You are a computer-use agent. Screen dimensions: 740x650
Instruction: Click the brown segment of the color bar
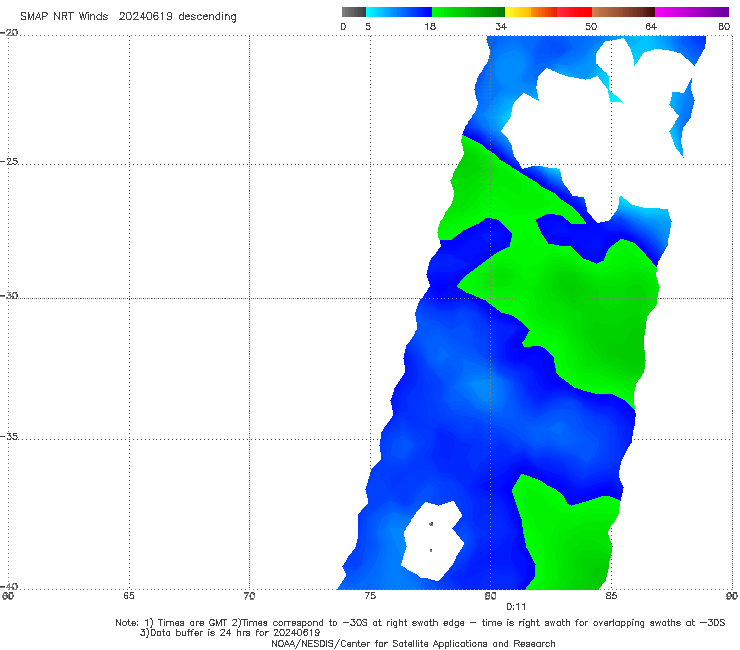(623, 12)
